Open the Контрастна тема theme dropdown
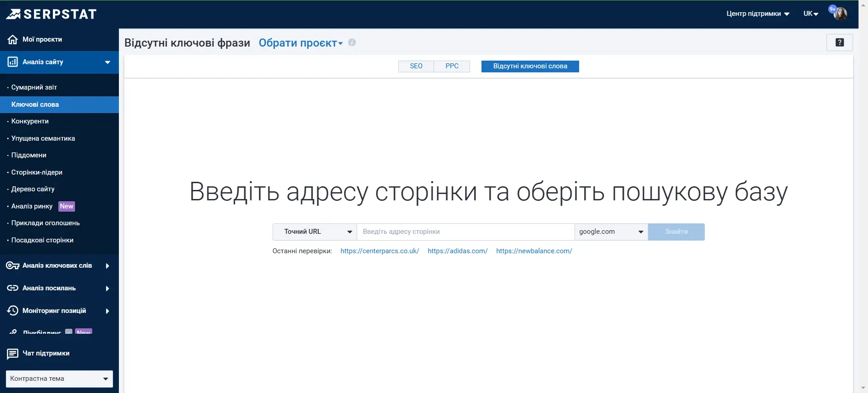Screen dimensions: 868x393 [59, 379]
